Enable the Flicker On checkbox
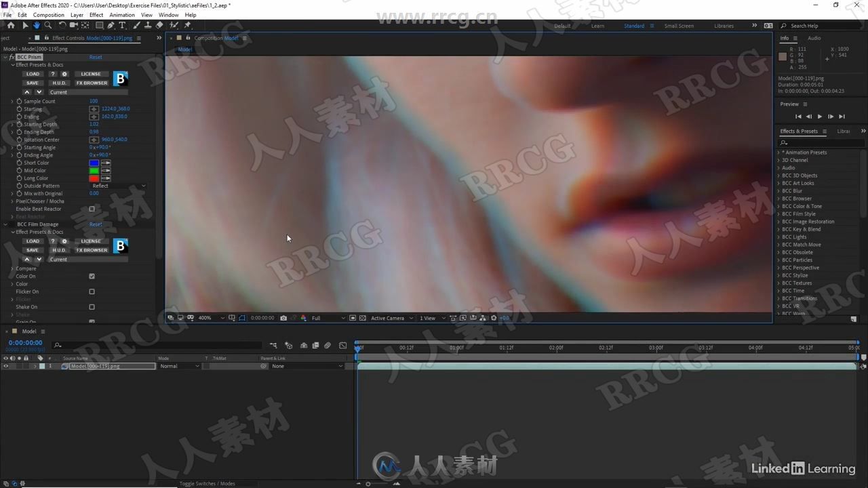Image resolution: width=868 pixels, height=488 pixels. tap(92, 291)
